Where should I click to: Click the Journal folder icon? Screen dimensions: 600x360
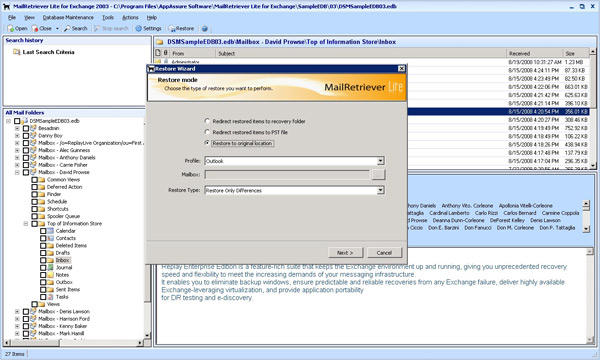click(51, 267)
